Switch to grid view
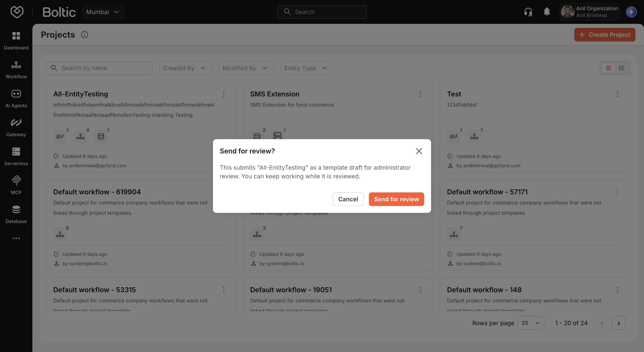Image resolution: width=644 pixels, height=352 pixels. tap(608, 68)
